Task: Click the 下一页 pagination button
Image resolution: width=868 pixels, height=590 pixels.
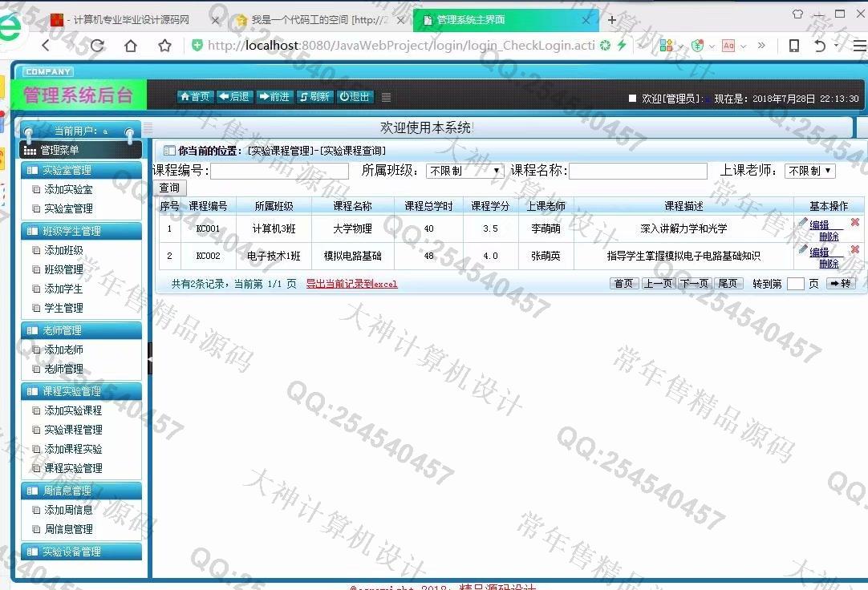Action: [x=694, y=284]
